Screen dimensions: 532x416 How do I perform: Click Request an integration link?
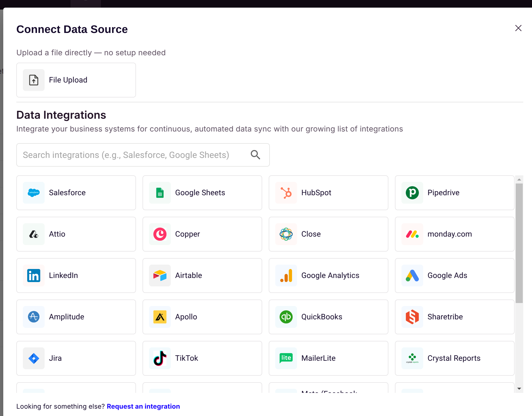[x=143, y=406]
